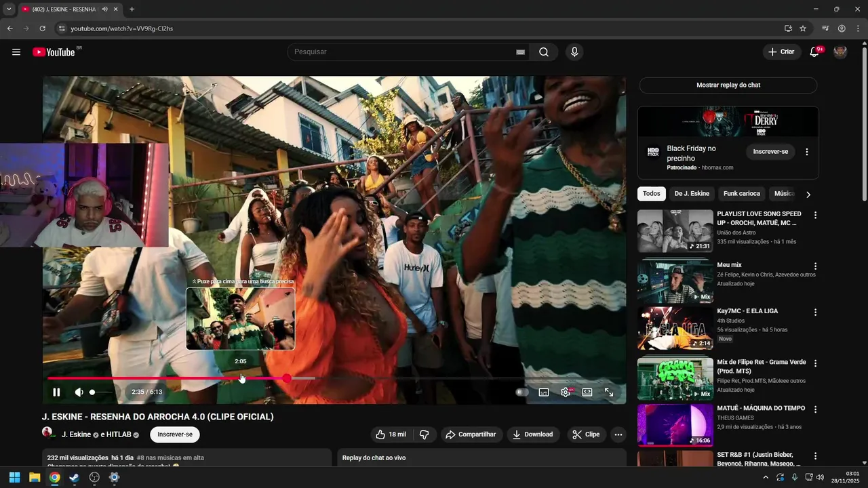Screen dimensions: 868x488
Task: Click the red progress bar scrubber
Action: 287,378
